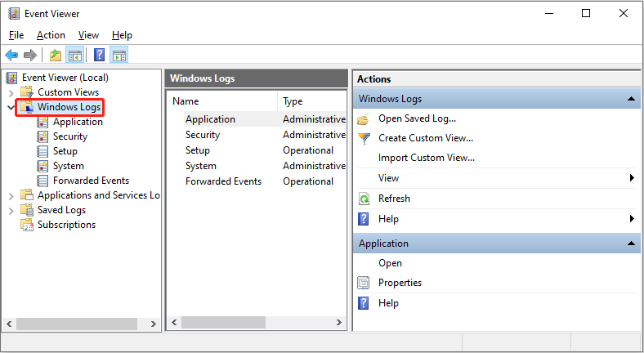Click the Up one level folder icon
The width and height of the screenshot is (644, 353).
(56, 55)
